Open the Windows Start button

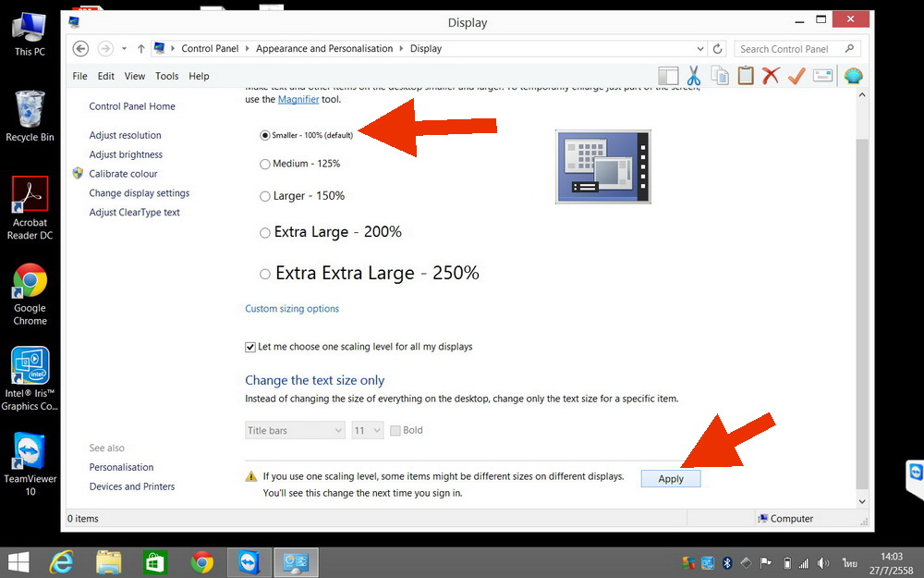(18, 562)
